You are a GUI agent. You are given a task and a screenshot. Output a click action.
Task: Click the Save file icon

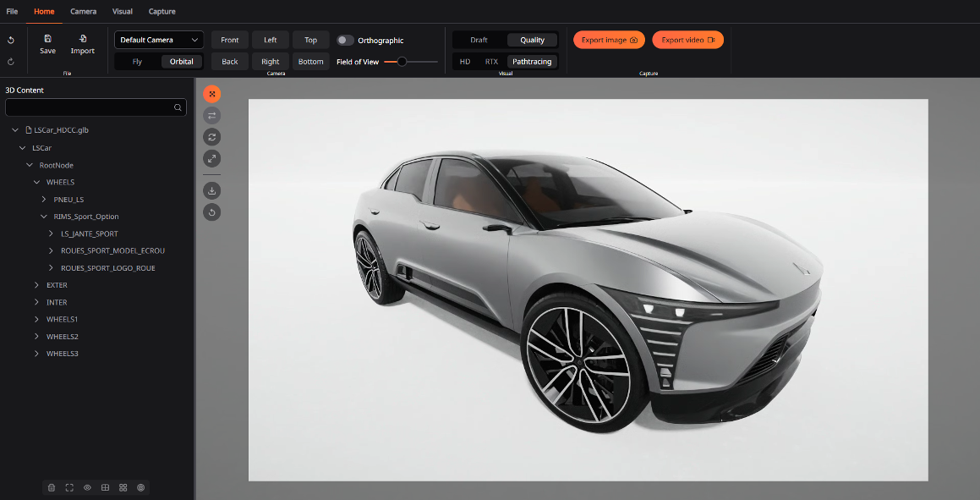tap(47, 39)
